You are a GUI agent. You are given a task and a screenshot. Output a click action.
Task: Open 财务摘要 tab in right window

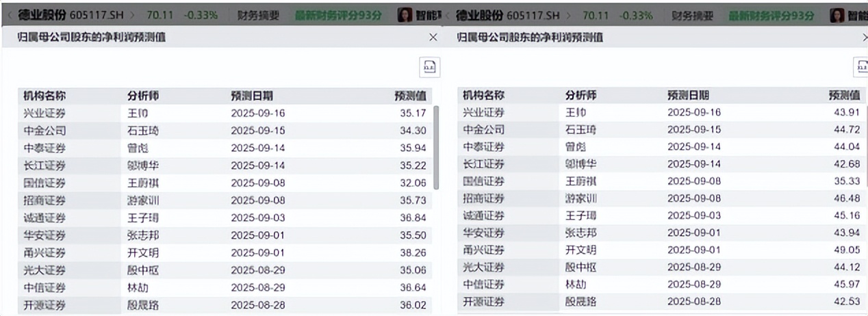[x=692, y=15]
